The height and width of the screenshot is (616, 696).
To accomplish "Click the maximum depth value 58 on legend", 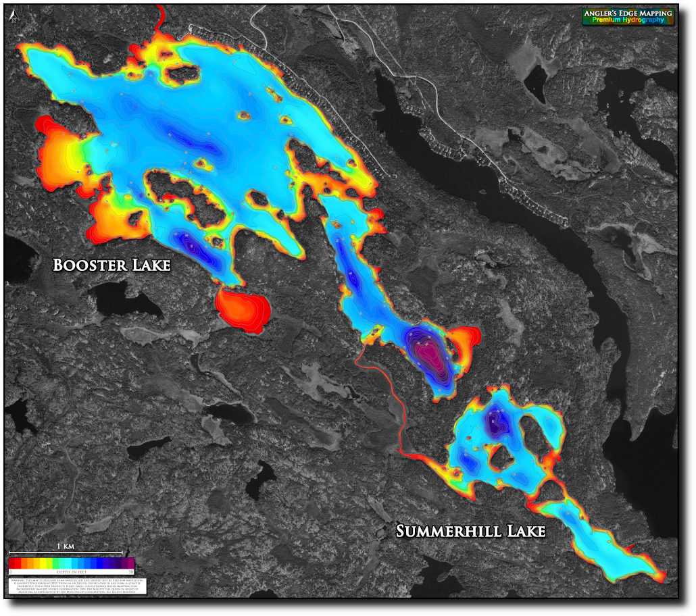I will point(132,572).
